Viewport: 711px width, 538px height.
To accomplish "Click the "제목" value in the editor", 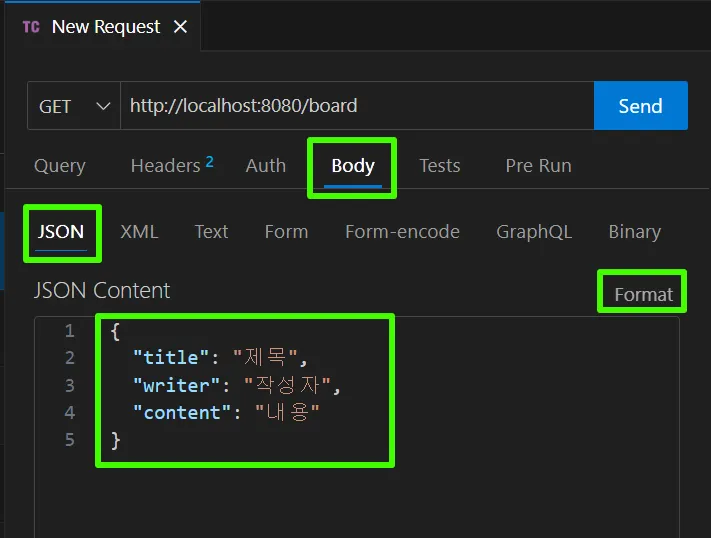I will click(x=265, y=357).
